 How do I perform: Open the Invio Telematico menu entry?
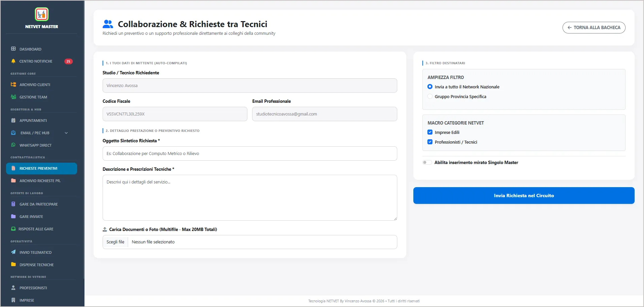click(42, 252)
